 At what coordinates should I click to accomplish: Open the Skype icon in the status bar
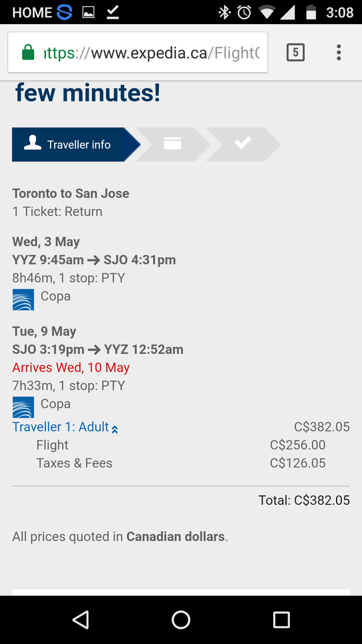click(x=64, y=12)
